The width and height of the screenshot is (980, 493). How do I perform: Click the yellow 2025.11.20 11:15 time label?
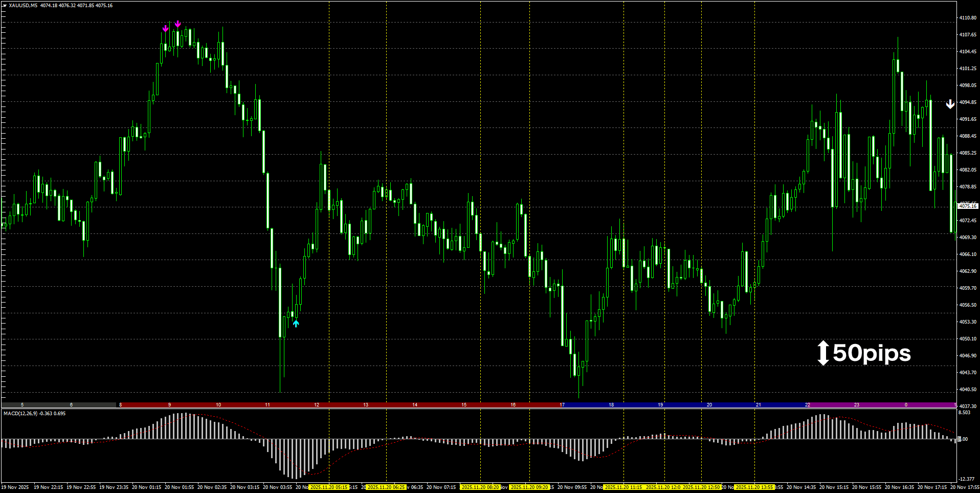623,487
